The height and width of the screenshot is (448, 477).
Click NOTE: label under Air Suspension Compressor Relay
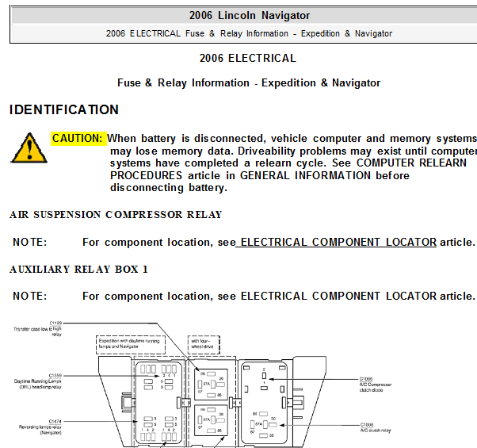(30, 243)
